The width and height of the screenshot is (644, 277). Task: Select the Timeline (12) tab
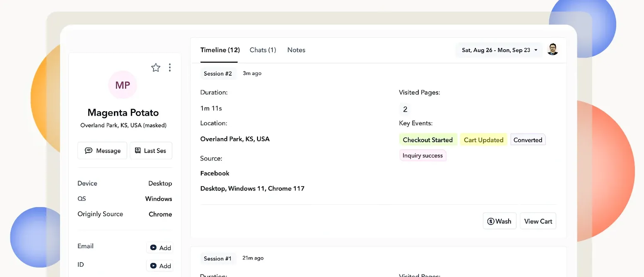point(220,50)
